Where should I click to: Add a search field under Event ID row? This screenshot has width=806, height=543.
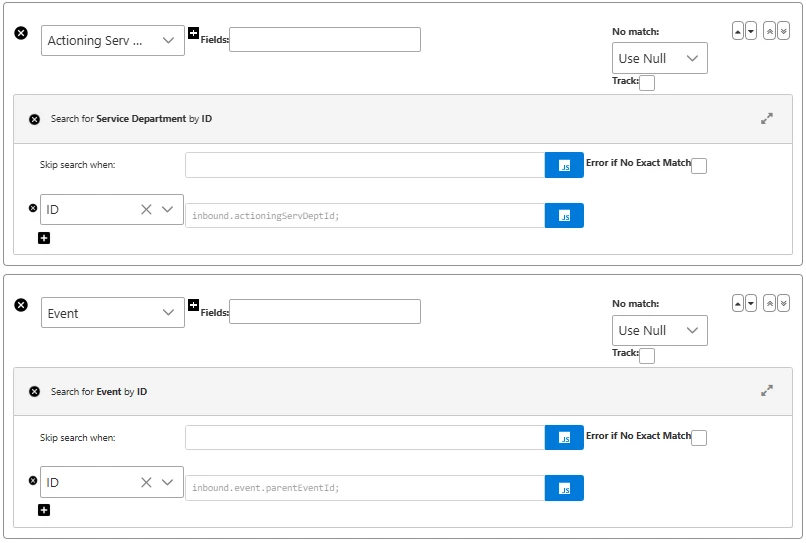point(44,510)
